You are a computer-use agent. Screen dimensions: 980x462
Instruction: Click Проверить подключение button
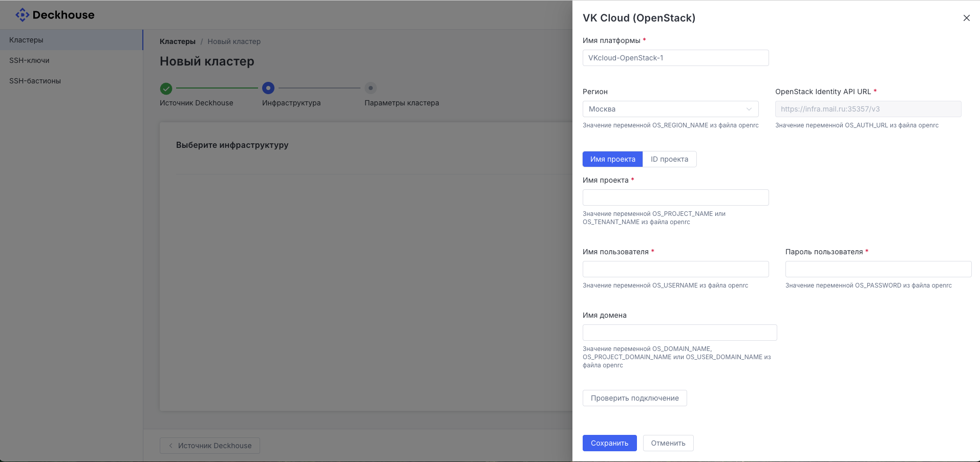click(634, 398)
